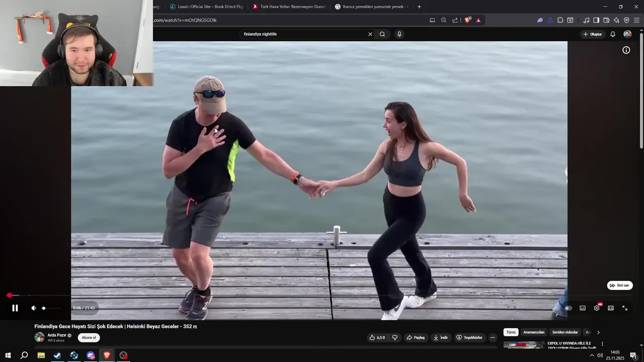
Task: Open the Brave VPN shield icon
Action: (626, 20)
